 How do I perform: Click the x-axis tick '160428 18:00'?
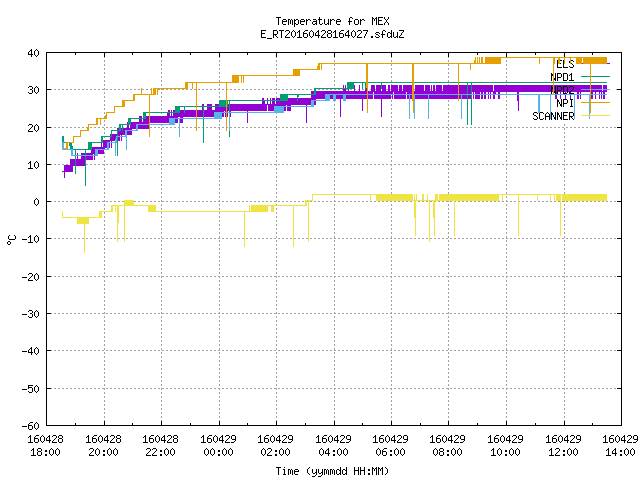(45, 446)
